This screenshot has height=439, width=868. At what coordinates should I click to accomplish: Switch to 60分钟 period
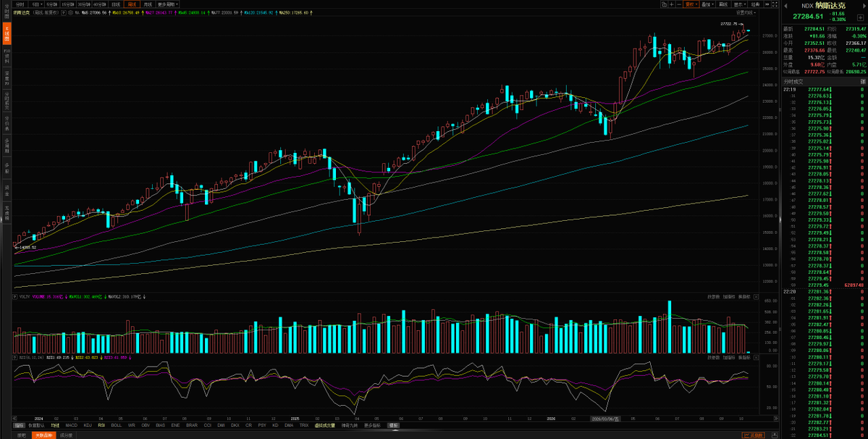coord(100,4)
